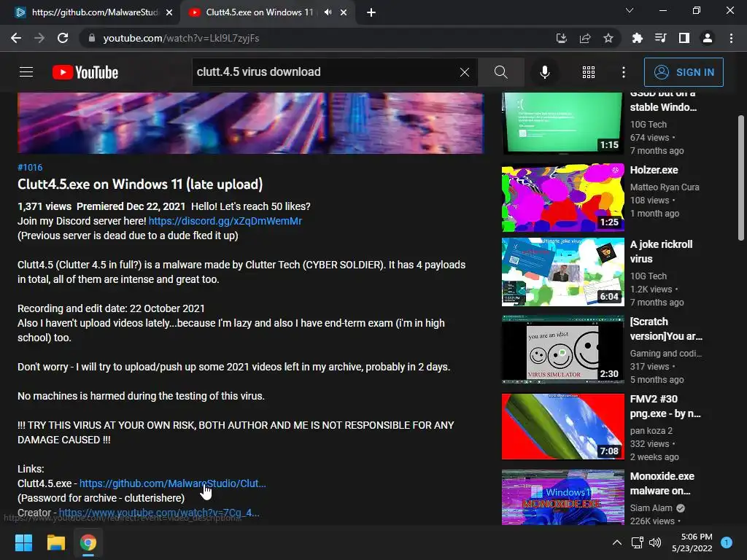View site information via the padlock icon

coord(92,38)
